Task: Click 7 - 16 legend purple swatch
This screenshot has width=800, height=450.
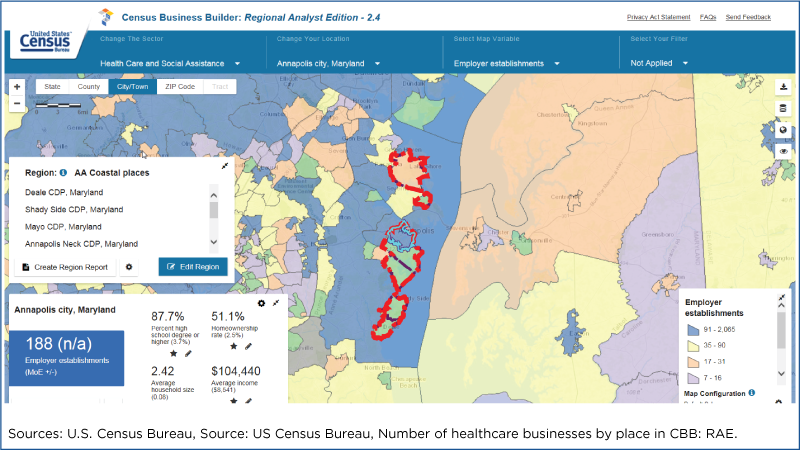Action: pos(693,378)
